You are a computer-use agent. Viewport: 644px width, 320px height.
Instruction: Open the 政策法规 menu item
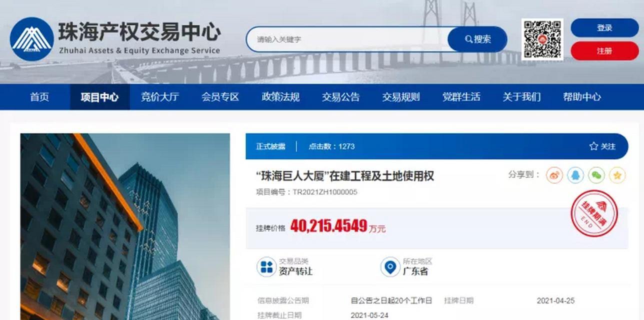click(280, 97)
